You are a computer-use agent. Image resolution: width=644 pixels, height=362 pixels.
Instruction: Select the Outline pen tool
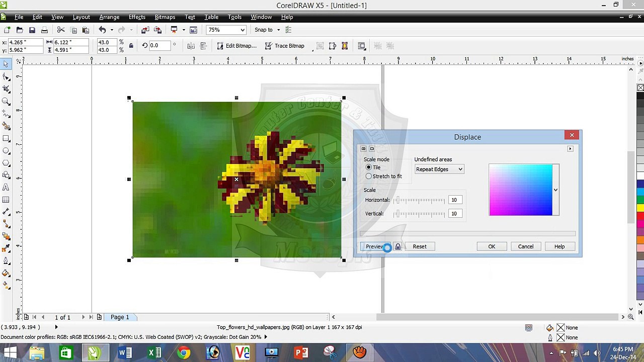(x=6, y=261)
